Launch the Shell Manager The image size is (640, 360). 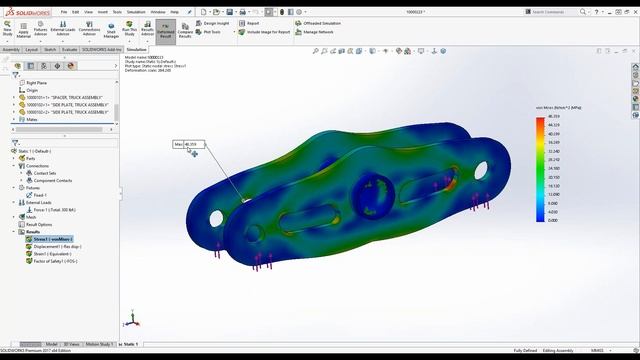(x=111, y=30)
